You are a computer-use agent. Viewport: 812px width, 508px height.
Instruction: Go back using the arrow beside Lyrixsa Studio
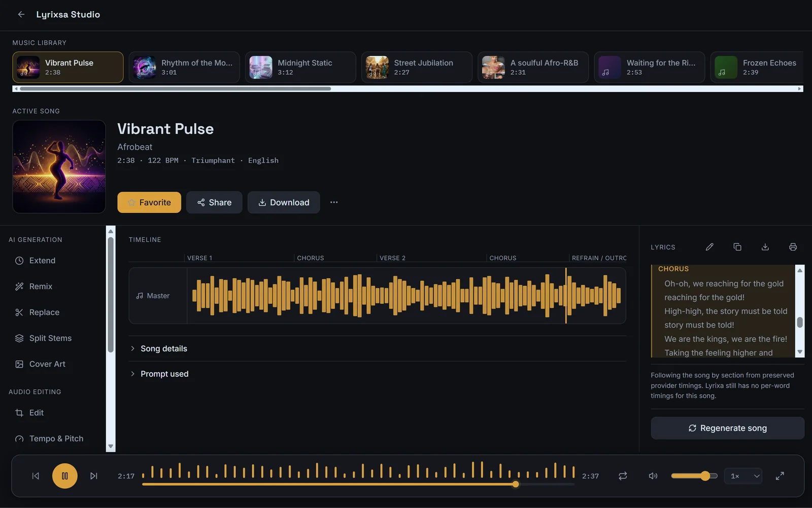[x=21, y=14]
